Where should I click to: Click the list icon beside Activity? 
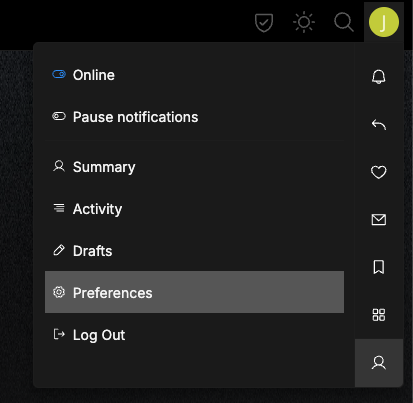point(59,208)
